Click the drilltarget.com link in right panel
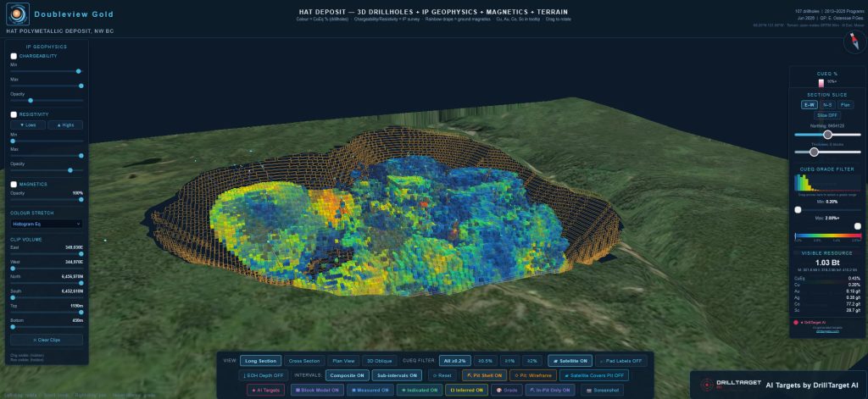Image resolution: width=868 pixels, height=399 pixels. (827, 331)
